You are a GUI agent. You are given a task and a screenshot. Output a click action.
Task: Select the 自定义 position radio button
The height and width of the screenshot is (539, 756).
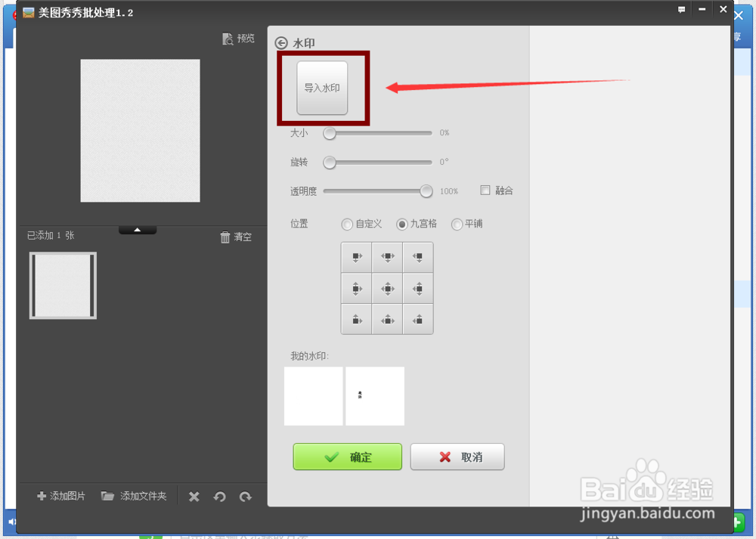[347, 225]
